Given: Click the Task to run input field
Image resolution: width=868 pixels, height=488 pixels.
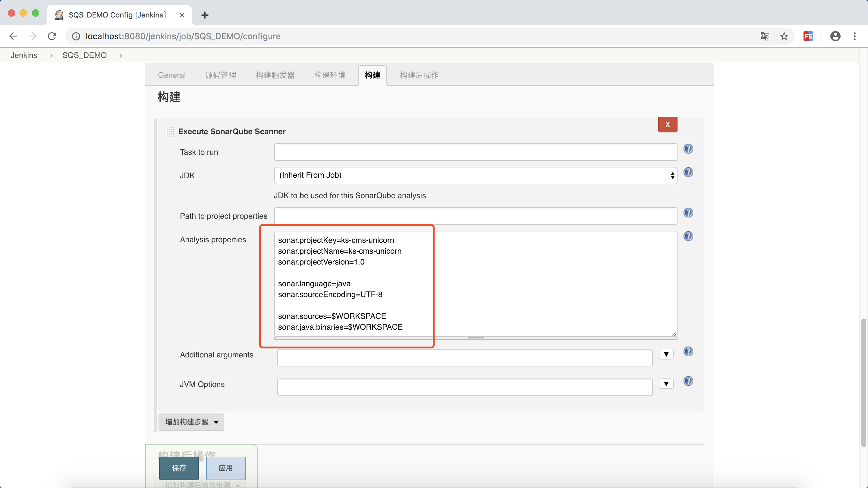Looking at the screenshot, I should pos(475,152).
